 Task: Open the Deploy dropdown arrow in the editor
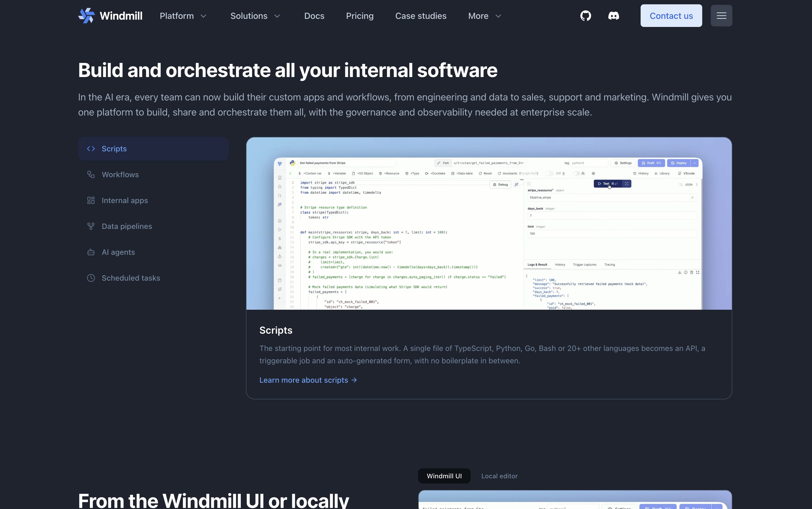pyautogui.click(x=695, y=163)
